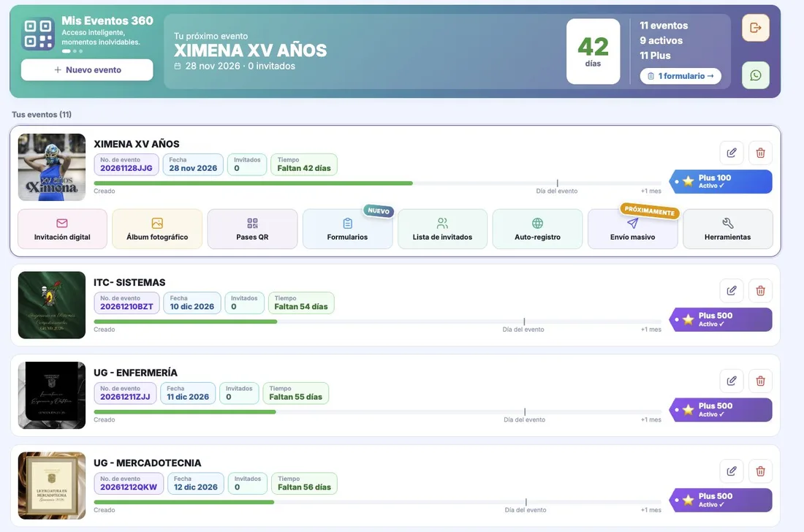Create a Nuevo evento
Screen dimensions: 804x532
coord(87,69)
